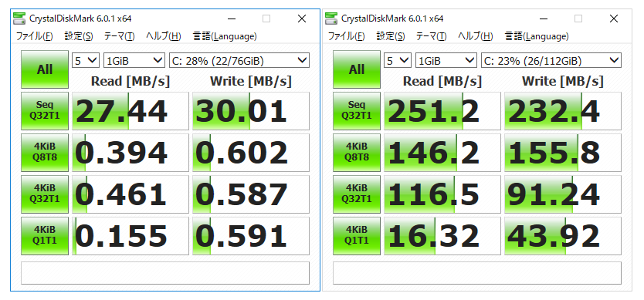Minimize the left CrystalDiskMark window
The image size is (644, 300).
tap(232, 19)
